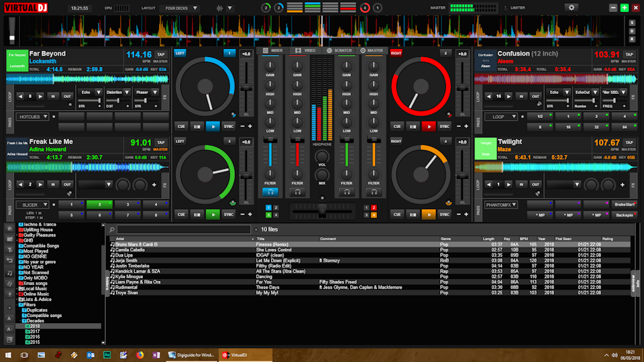Viewport: 644px width, 362px height.
Task: Click TAP button for Confusion deck
Action: (629, 54)
